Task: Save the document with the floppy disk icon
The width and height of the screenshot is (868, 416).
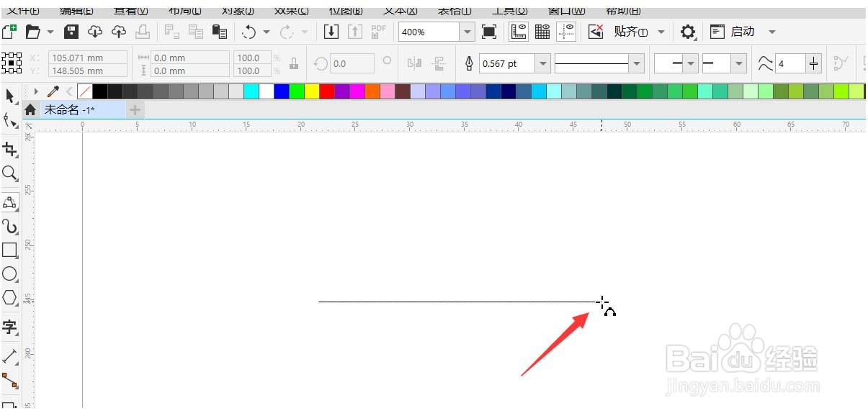Action: 71,32
